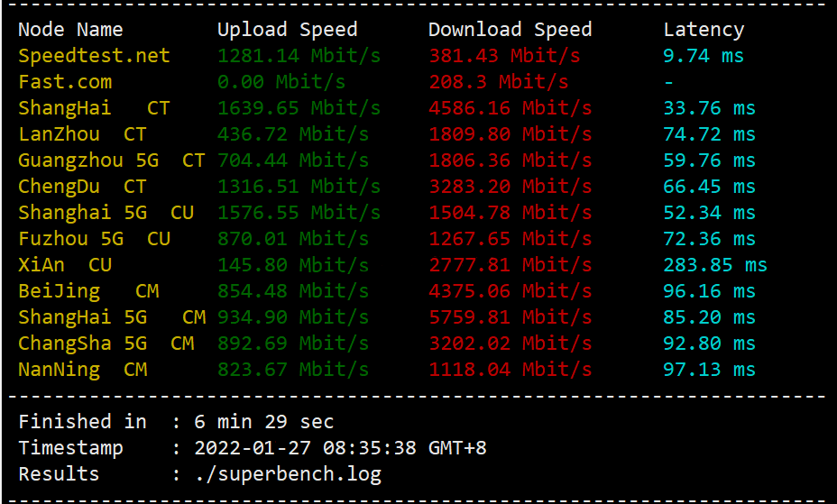Select upload value '870.01 Mbit/s'
Screen dimensions: 837x504
coord(293,238)
